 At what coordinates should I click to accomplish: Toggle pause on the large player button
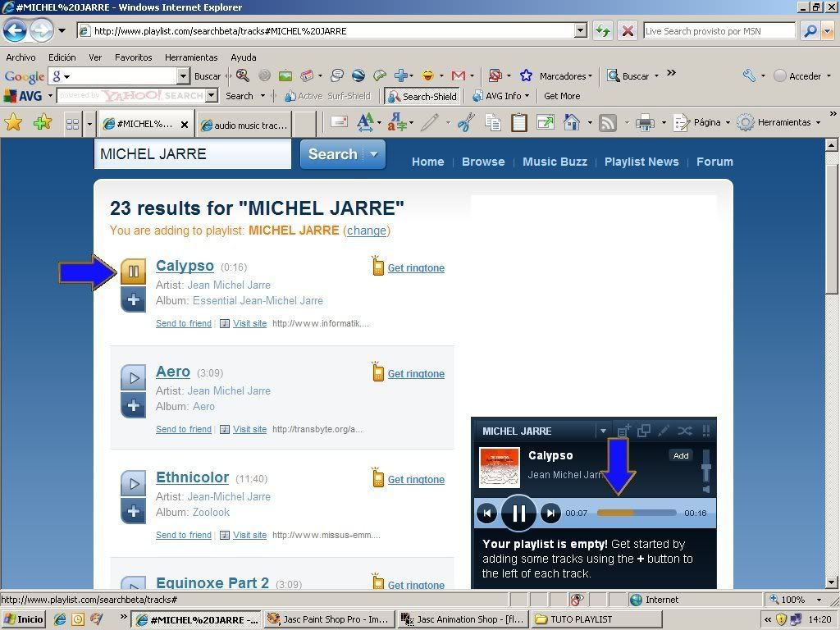pos(518,514)
